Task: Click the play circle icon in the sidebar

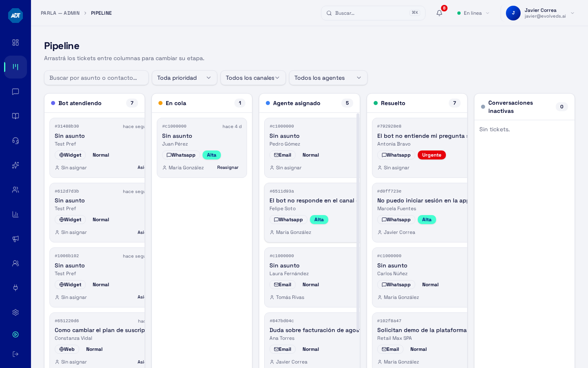Action: pyautogui.click(x=16, y=334)
